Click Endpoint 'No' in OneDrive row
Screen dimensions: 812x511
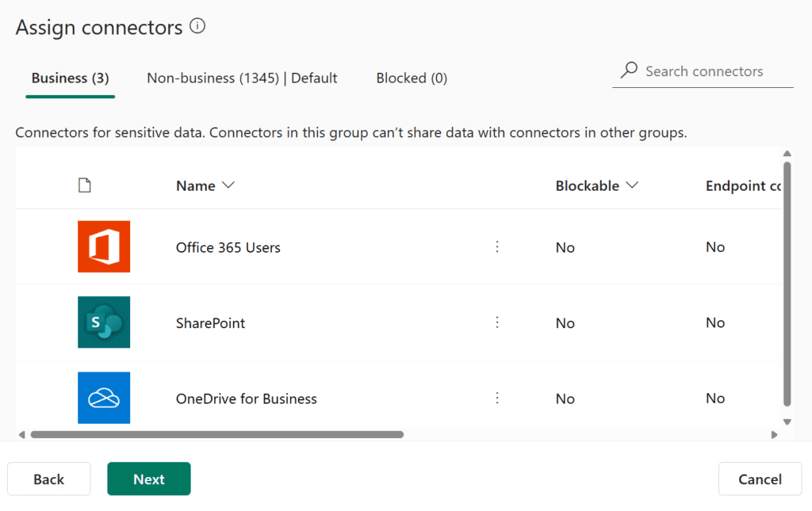715,399
